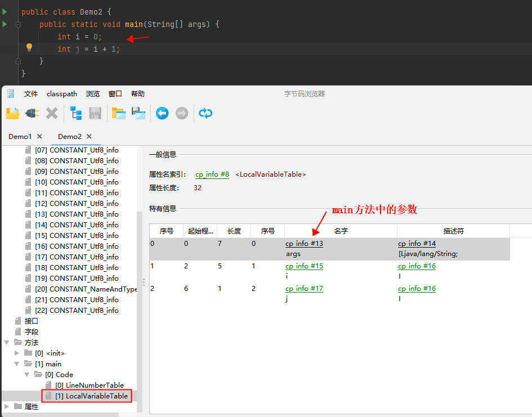Click the gray X close toolbar icon
The width and height of the screenshot is (532, 417).
tap(52, 113)
